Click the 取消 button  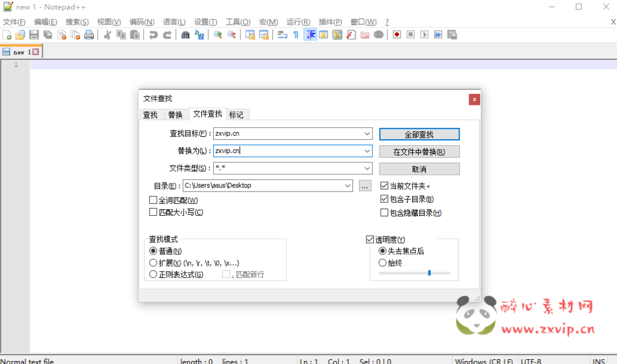point(419,169)
